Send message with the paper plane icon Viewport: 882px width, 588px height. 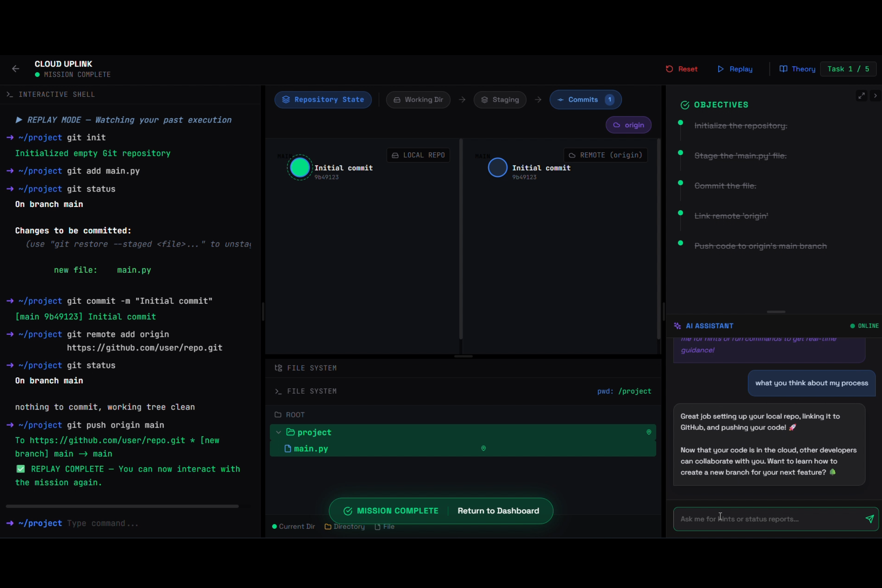(869, 519)
